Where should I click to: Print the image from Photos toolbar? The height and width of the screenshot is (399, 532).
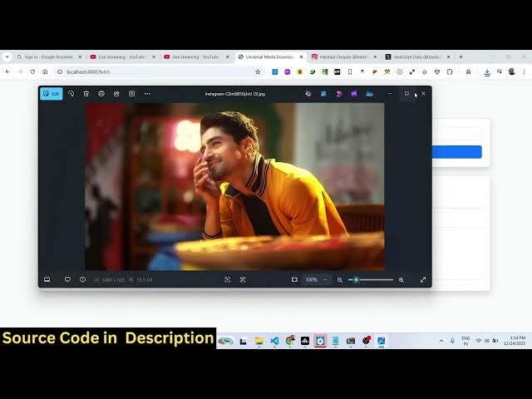[x=101, y=94]
